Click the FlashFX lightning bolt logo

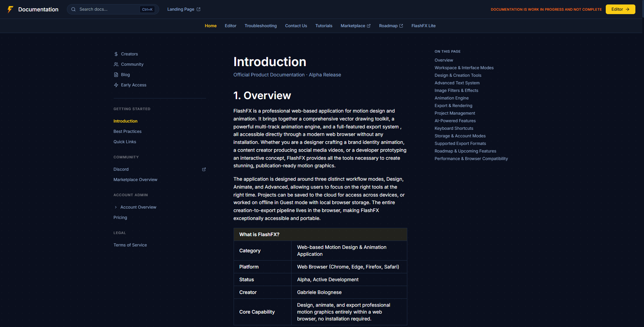(x=10, y=9)
